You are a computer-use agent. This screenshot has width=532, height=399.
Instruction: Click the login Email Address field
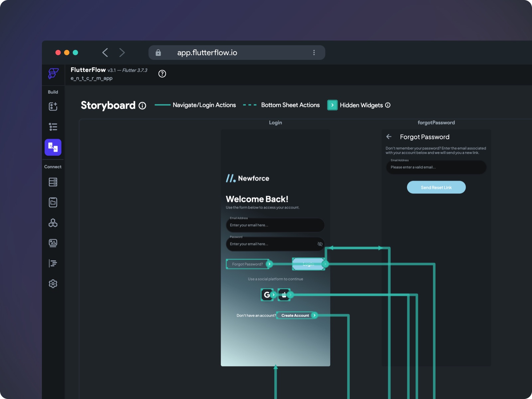[x=275, y=225]
